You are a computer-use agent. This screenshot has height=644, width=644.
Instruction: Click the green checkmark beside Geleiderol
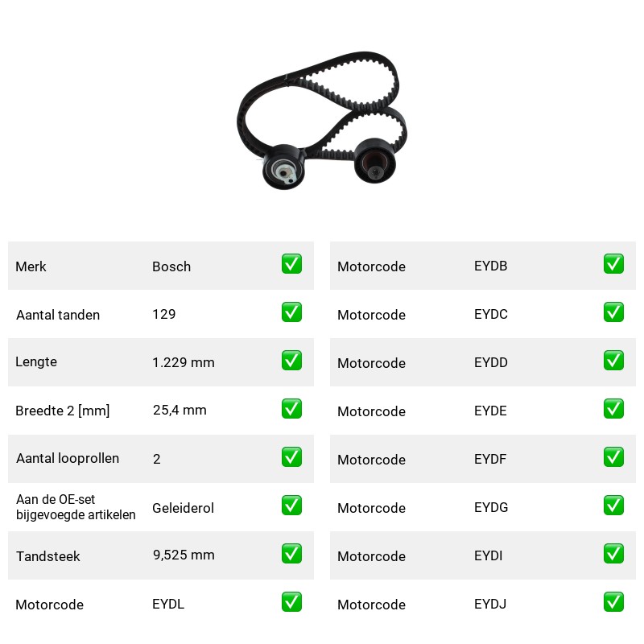pyautogui.click(x=291, y=506)
